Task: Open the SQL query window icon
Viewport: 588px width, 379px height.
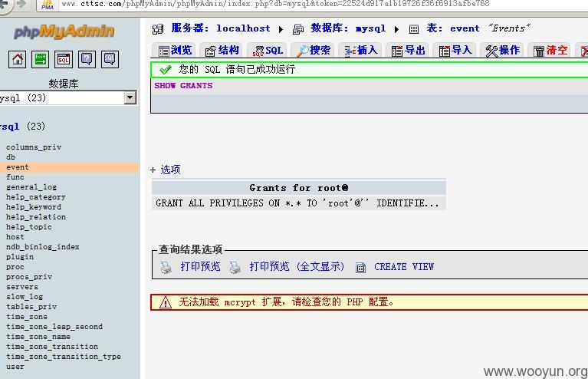Action: [64, 59]
